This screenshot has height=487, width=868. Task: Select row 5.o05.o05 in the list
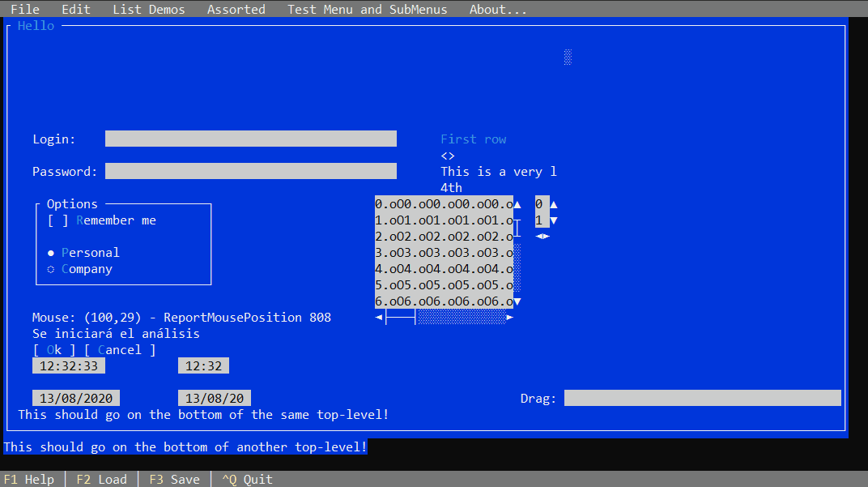point(444,284)
